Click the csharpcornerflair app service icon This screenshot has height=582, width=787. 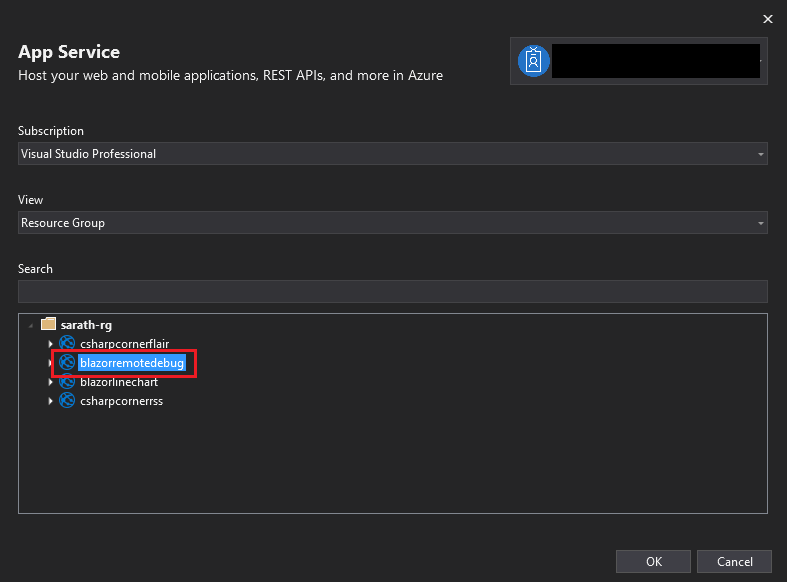68,344
